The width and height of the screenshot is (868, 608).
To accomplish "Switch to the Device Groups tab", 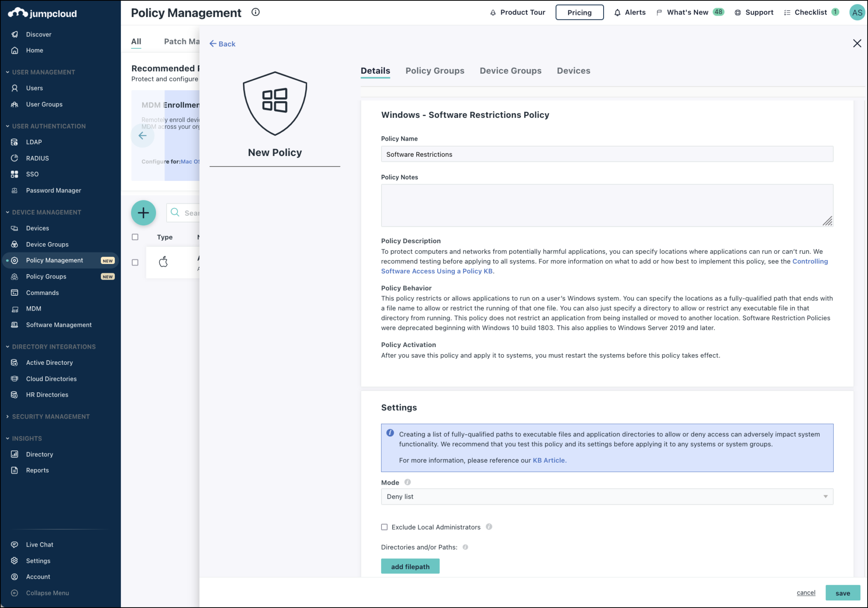I will coord(510,70).
